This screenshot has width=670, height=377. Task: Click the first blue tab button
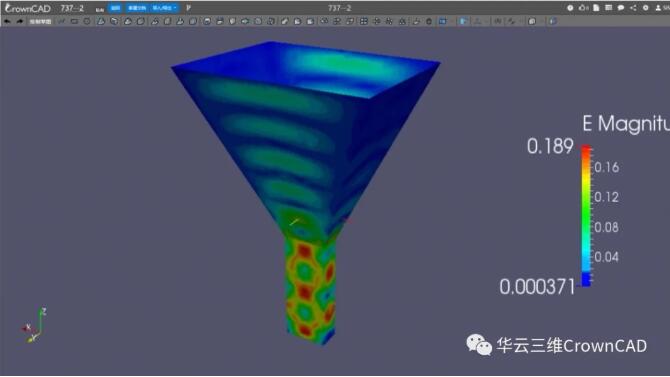coord(115,8)
